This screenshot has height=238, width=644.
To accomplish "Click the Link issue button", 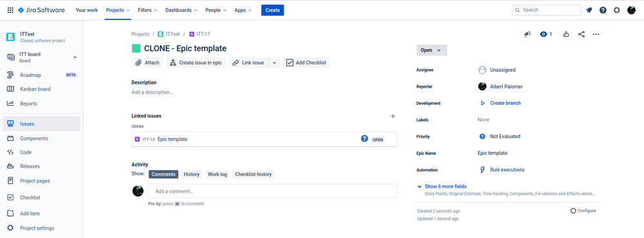I will [x=248, y=63].
